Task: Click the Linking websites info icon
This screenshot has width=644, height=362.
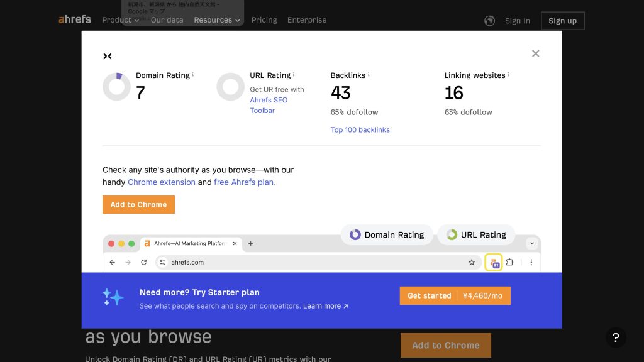Action: tap(509, 75)
